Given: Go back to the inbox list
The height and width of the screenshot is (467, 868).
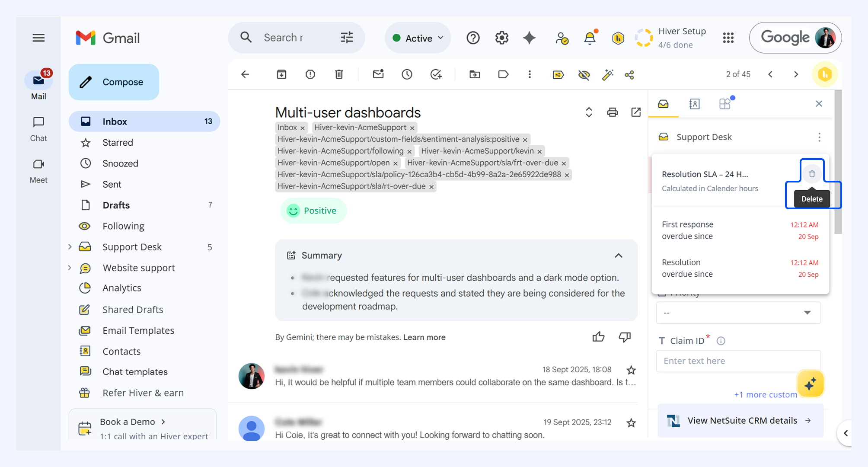Looking at the screenshot, I should tap(245, 74).
